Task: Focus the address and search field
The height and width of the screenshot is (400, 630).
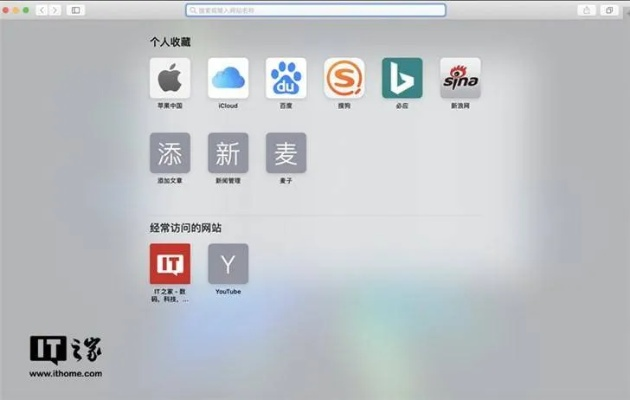Action: coord(315,10)
